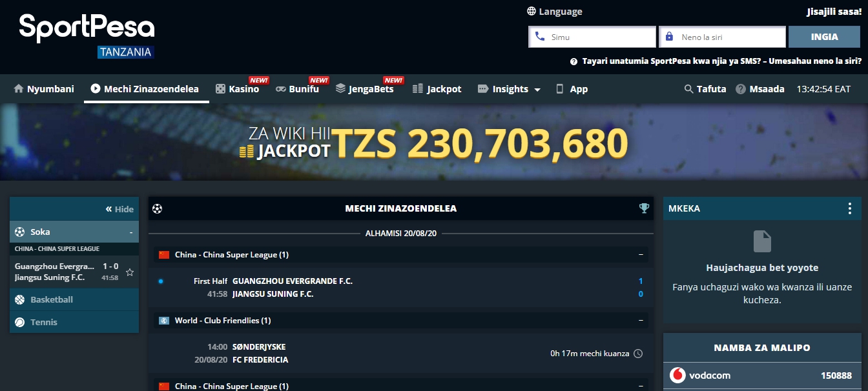Select Tennis in the sidebar
Image resolution: width=868 pixels, height=391 pixels.
[74, 322]
